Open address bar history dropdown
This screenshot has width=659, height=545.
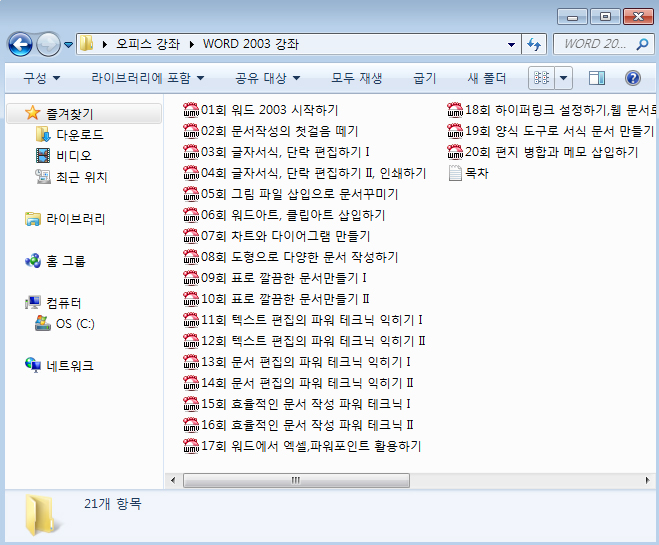(x=511, y=44)
